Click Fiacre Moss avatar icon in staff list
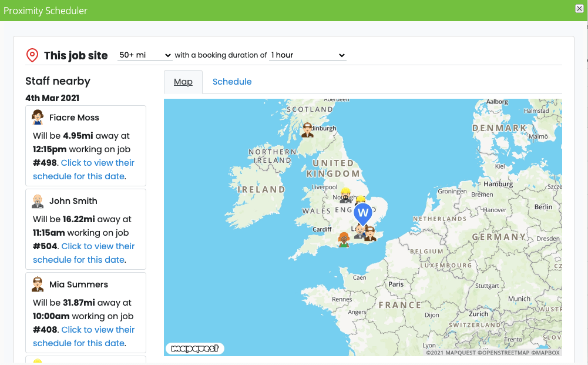Image resolution: width=588 pixels, height=365 pixels. click(38, 117)
